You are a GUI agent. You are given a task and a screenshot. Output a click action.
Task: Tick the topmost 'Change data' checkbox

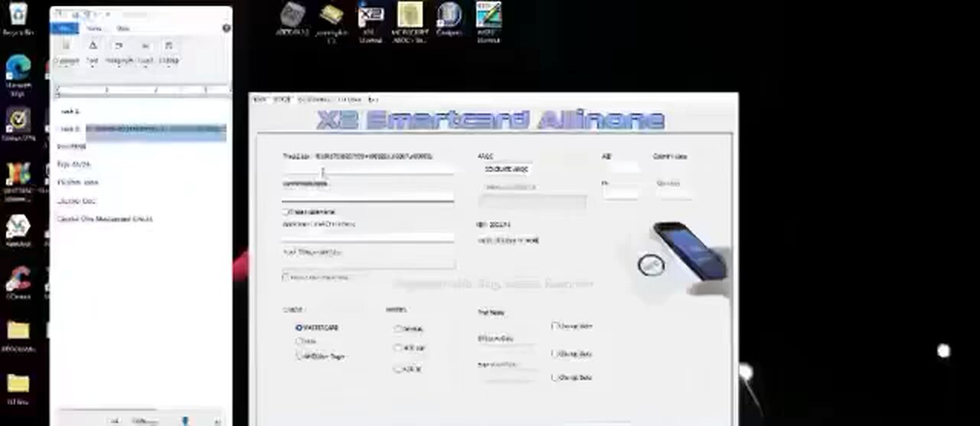pyautogui.click(x=555, y=326)
